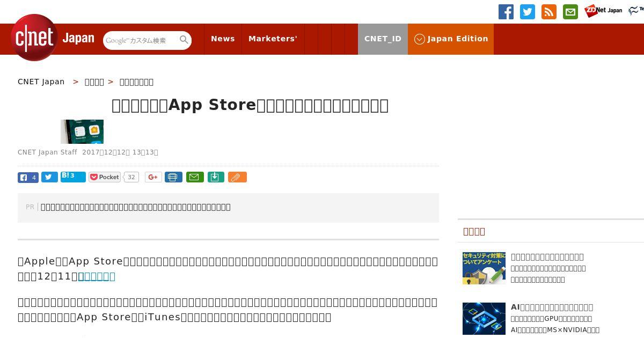Click the App Store article headline
This screenshot has height=338, width=644.
(250, 105)
